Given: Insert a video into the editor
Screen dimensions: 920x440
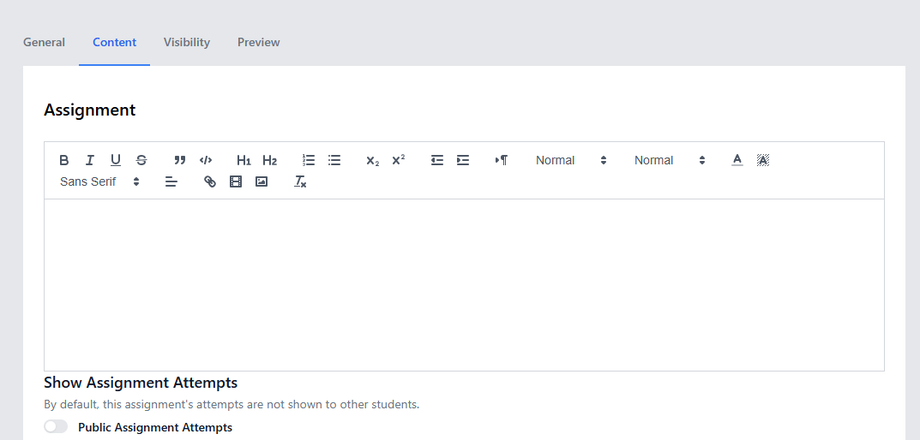Looking at the screenshot, I should pyautogui.click(x=236, y=182).
